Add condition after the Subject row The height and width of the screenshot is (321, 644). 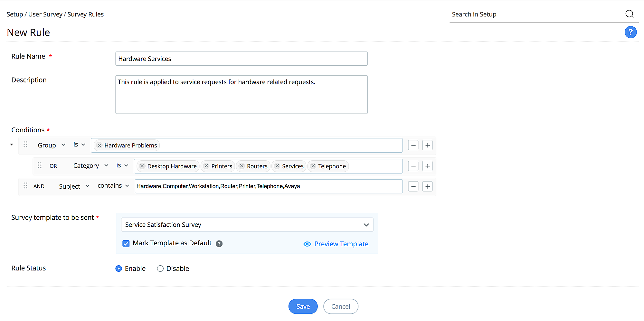(x=427, y=186)
